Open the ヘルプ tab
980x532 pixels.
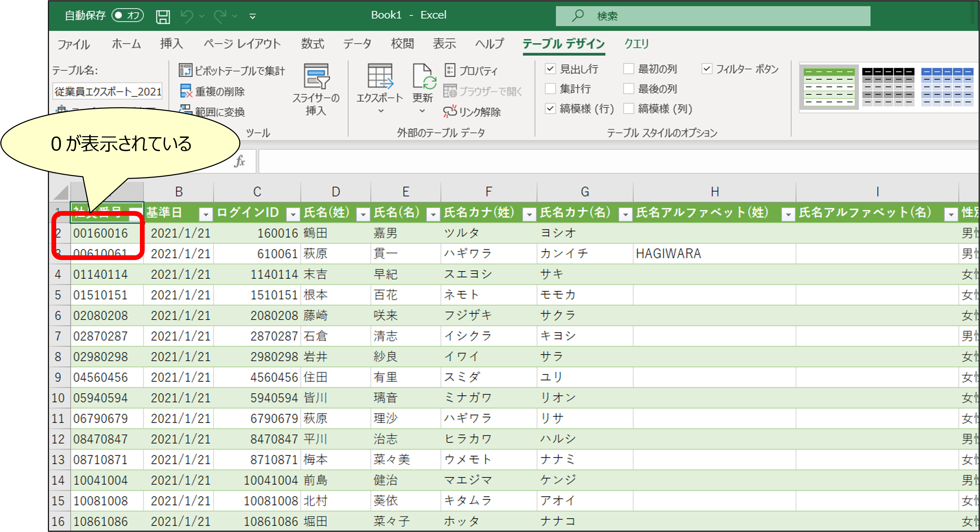point(489,44)
